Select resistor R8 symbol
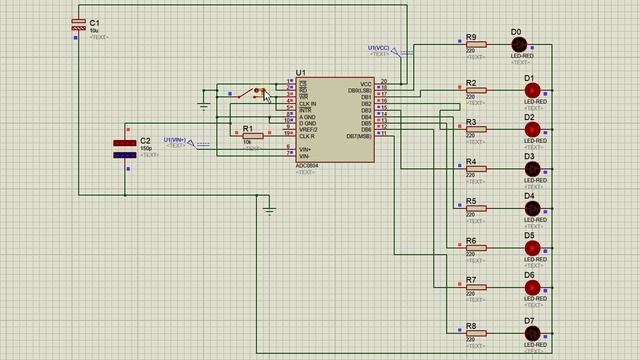 pyautogui.click(x=476, y=333)
